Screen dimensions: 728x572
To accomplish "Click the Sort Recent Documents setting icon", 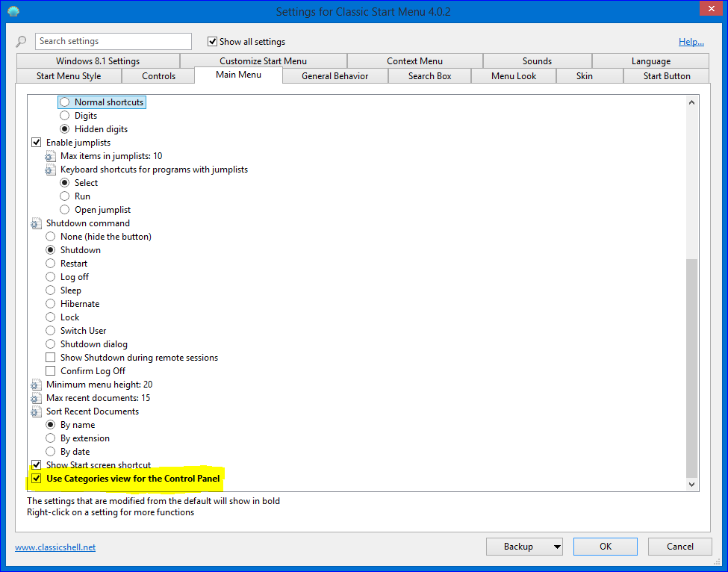I will pos(36,411).
